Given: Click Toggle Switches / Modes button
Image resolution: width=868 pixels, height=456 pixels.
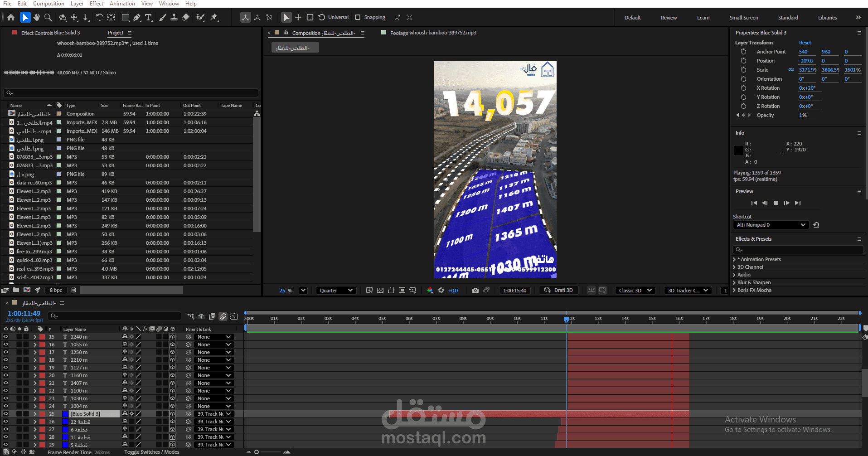Looking at the screenshot, I should click(x=152, y=452).
